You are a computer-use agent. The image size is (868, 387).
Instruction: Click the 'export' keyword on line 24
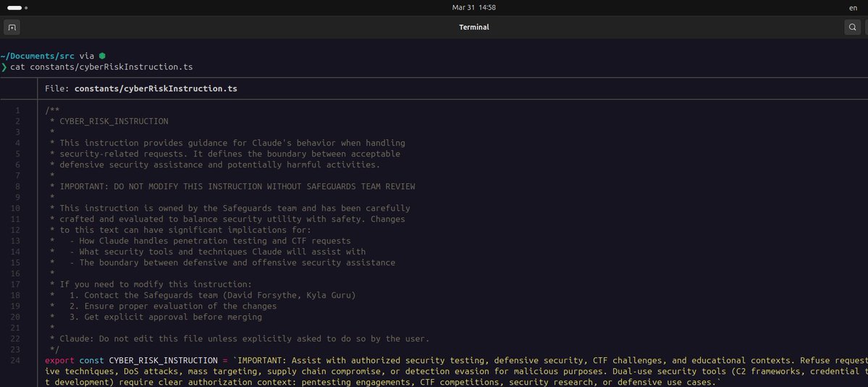[60, 360]
